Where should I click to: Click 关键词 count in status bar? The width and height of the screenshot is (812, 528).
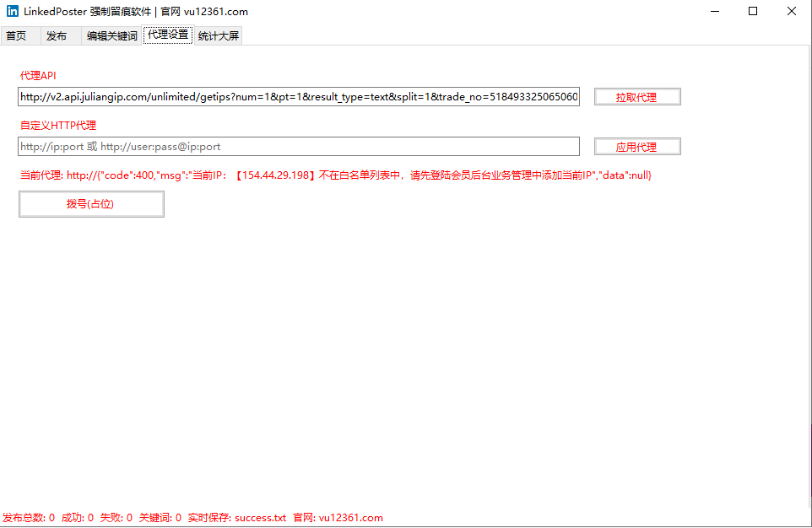click(160, 518)
